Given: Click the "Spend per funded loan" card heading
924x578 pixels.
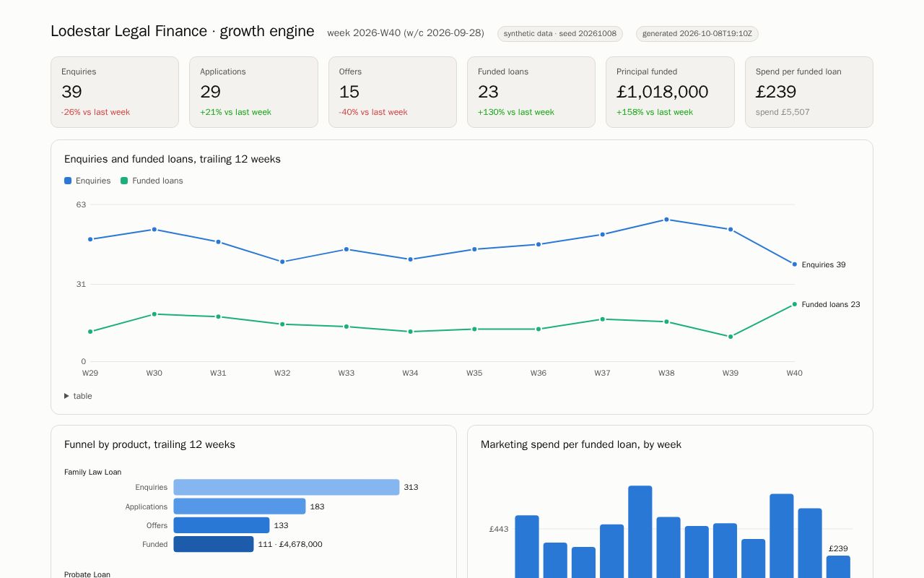Looking at the screenshot, I should tap(798, 72).
